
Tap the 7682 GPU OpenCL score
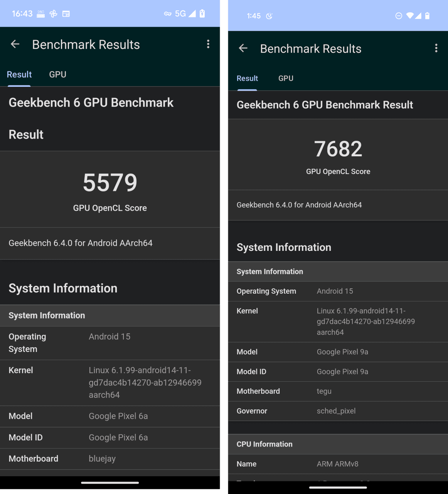coord(338,149)
